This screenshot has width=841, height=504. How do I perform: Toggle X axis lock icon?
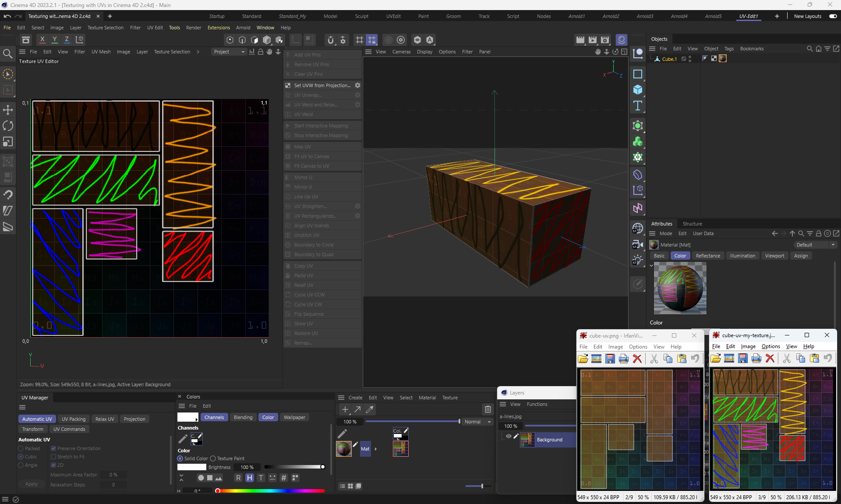[x=42, y=39]
